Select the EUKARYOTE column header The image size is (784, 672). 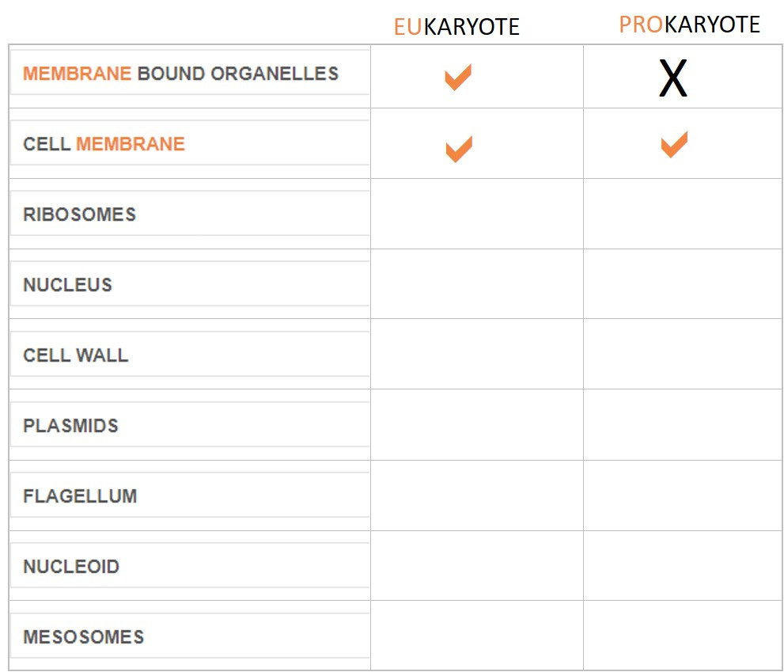click(456, 27)
